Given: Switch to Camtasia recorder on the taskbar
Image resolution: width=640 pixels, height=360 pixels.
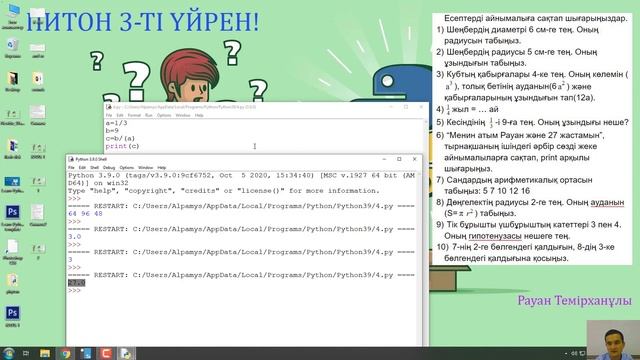Looking at the screenshot, I should point(106,353).
